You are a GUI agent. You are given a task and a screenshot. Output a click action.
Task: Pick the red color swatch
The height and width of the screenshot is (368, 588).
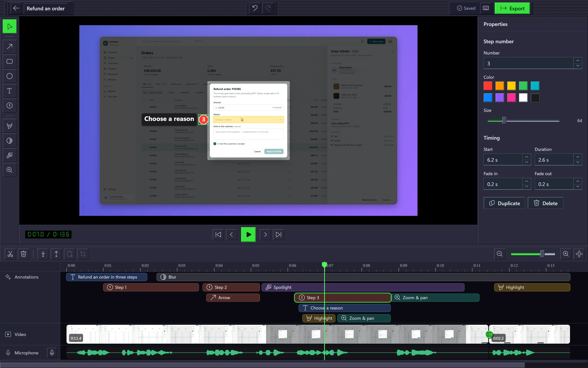(x=488, y=86)
